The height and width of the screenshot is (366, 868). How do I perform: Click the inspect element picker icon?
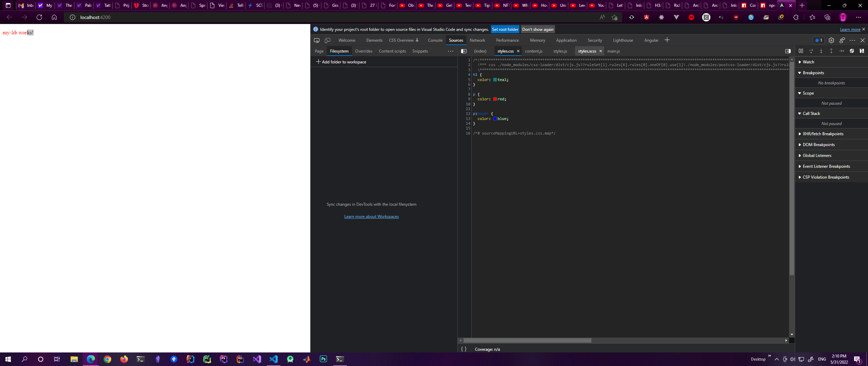(x=316, y=40)
